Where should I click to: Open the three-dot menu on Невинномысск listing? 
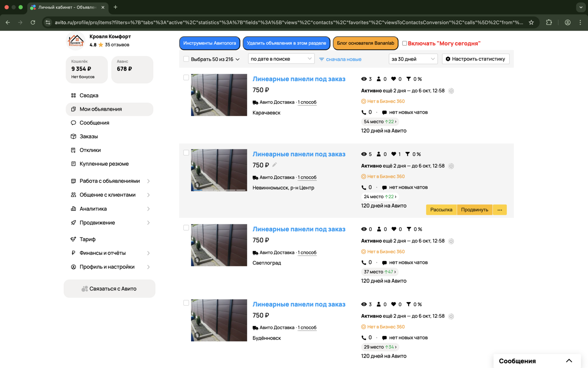[x=499, y=210]
